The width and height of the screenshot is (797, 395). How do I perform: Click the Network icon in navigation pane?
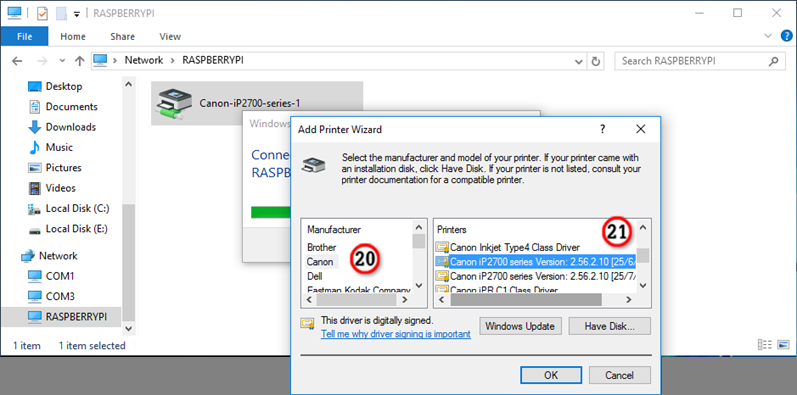click(x=27, y=256)
